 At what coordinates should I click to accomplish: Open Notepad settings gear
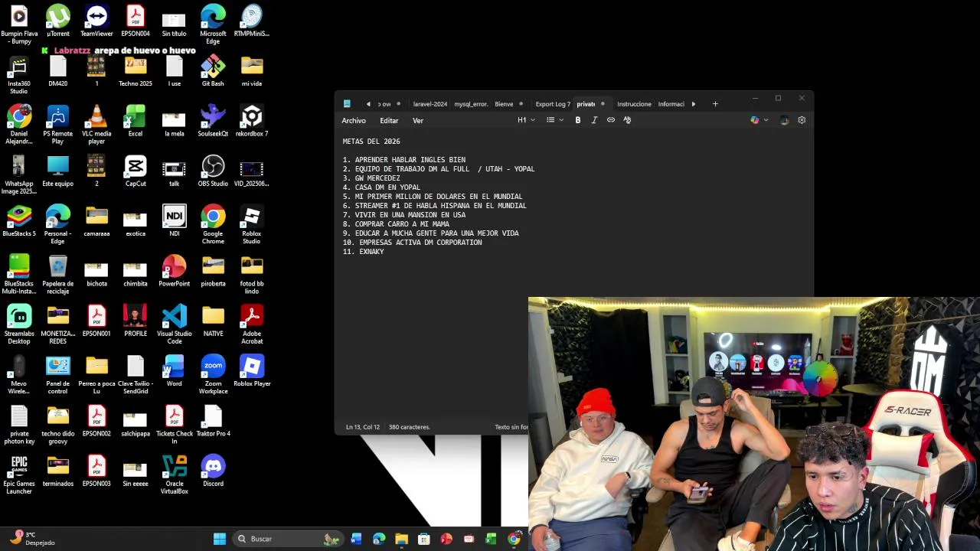(802, 120)
